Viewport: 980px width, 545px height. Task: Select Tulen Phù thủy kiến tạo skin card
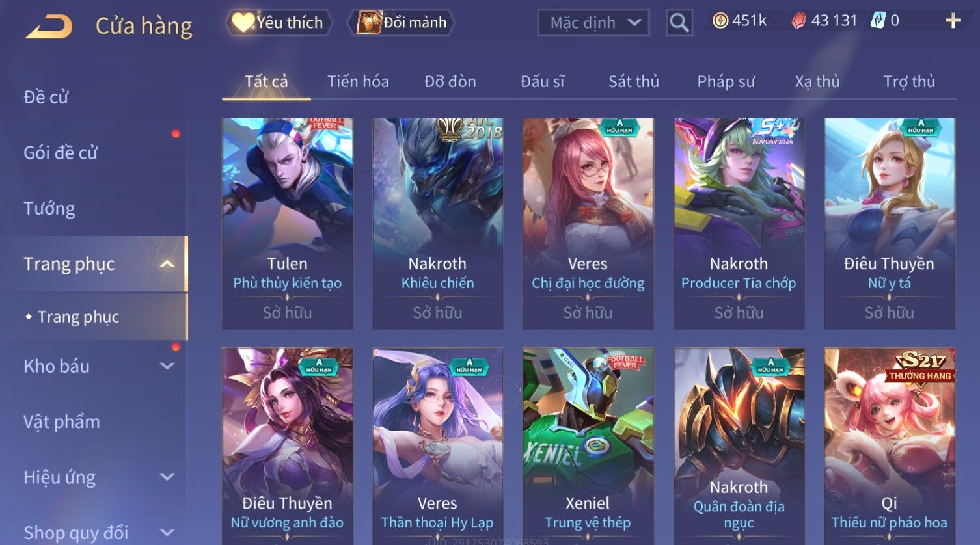(288, 223)
